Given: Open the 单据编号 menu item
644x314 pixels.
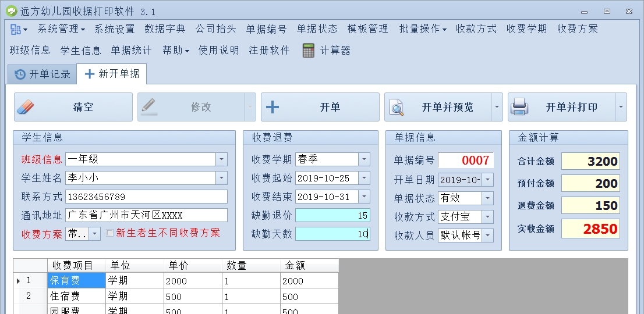Looking at the screenshot, I should [266, 29].
